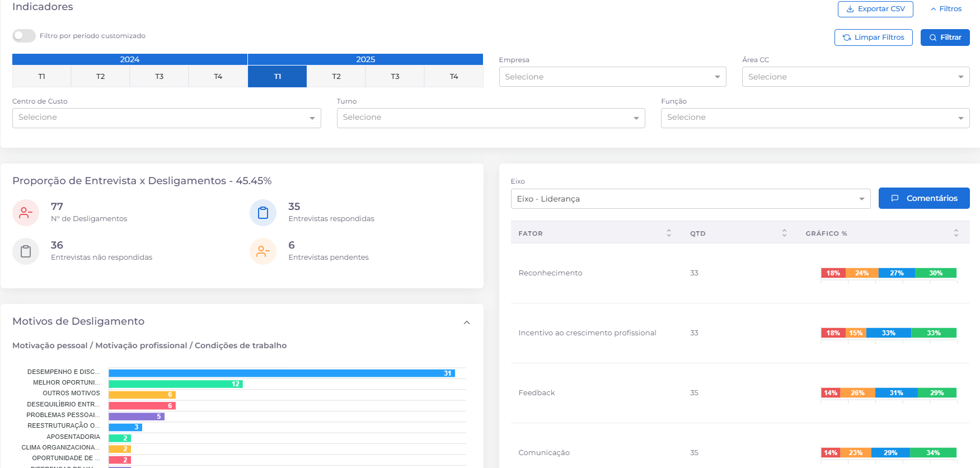This screenshot has width=980, height=468.
Task: Click the Reconhecimento factor name
Action: pyautogui.click(x=550, y=273)
